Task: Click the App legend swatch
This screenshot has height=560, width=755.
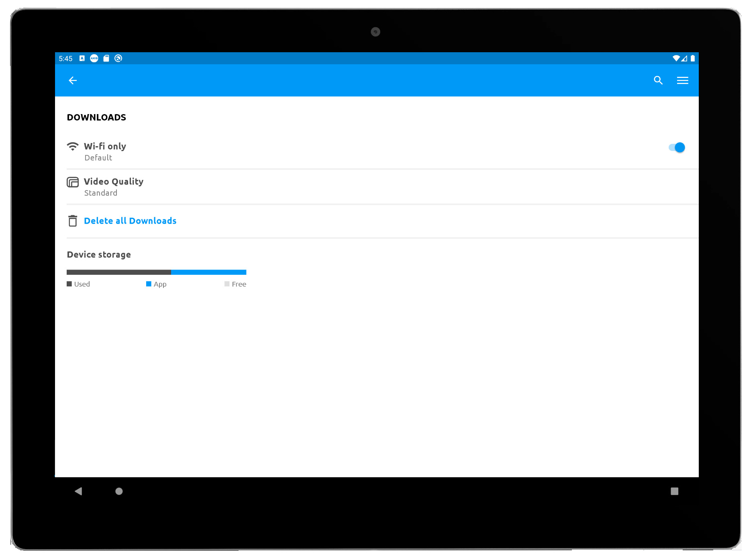Action: click(x=149, y=284)
